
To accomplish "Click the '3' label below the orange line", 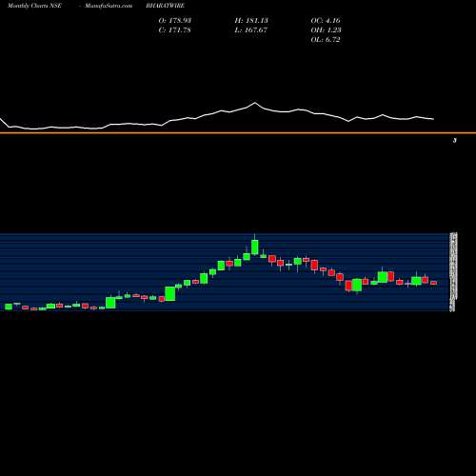I will [x=455, y=140].
